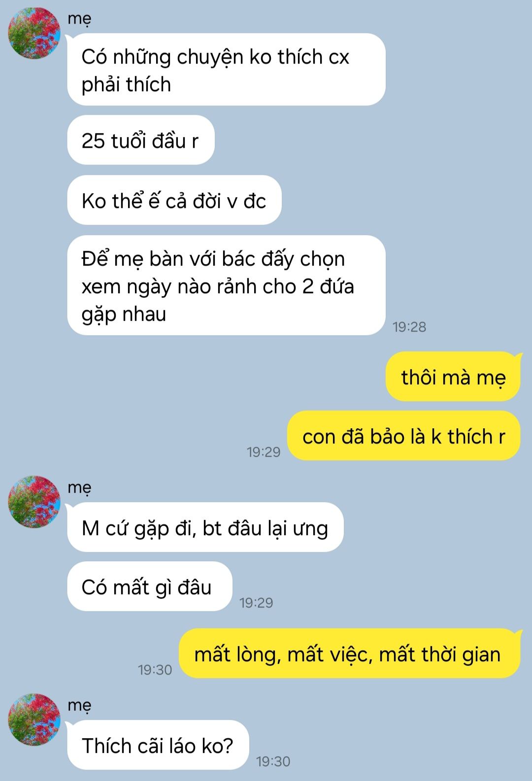Click the 19:30 timestamp next to "Thích cãi láo ko?"

(x=273, y=761)
